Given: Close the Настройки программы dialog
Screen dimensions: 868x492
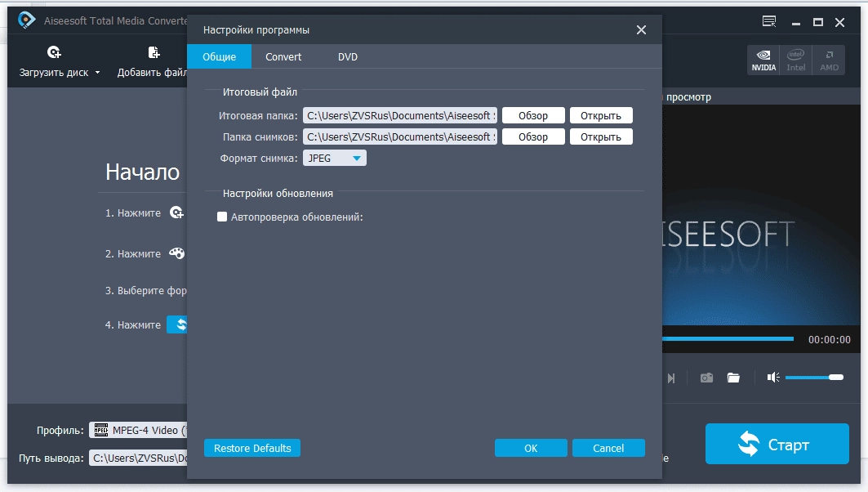Looking at the screenshot, I should [x=641, y=30].
